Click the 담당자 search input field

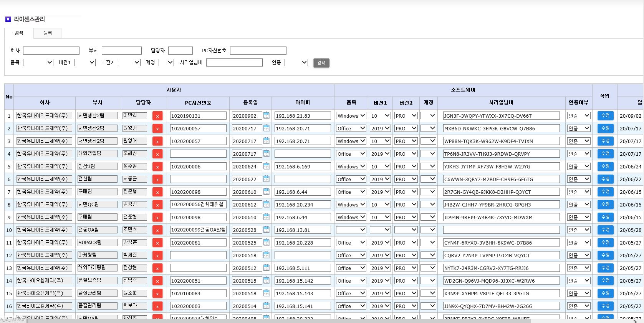click(180, 50)
